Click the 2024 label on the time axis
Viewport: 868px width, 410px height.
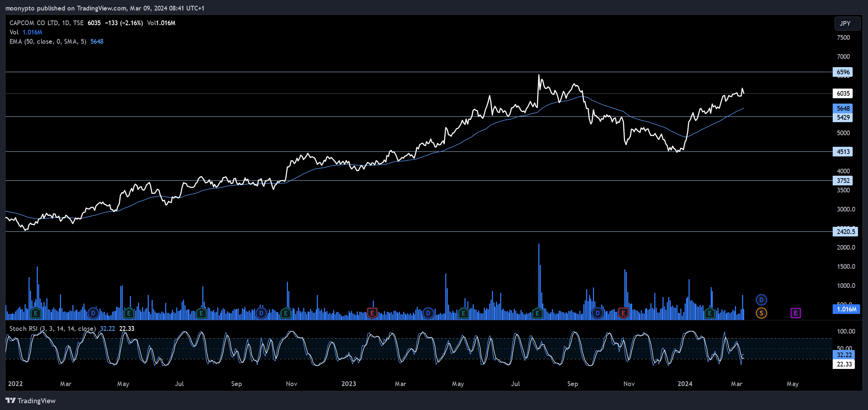(x=685, y=384)
